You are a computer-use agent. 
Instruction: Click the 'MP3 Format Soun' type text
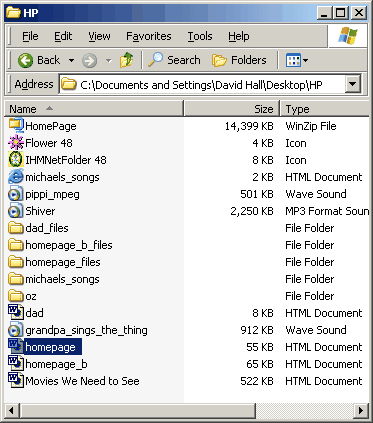[327, 211]
